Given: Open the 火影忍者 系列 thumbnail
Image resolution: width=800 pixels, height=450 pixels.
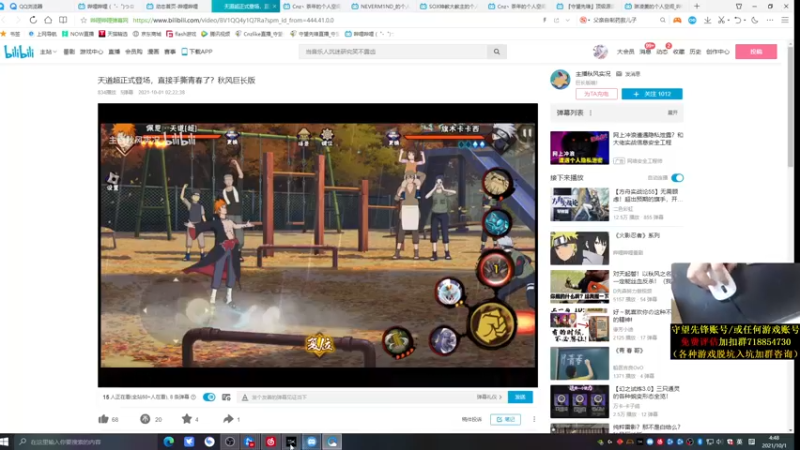Looking at the screenshot, I should (579, 248).
